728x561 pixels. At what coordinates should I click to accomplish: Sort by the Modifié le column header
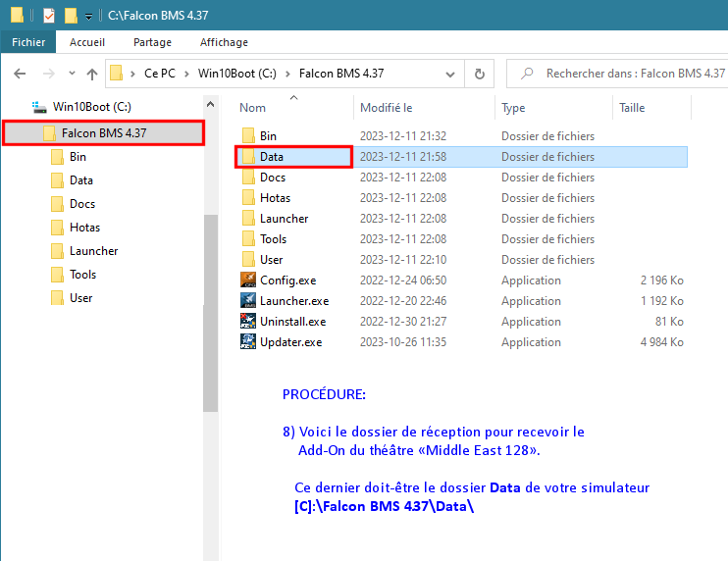387,108
